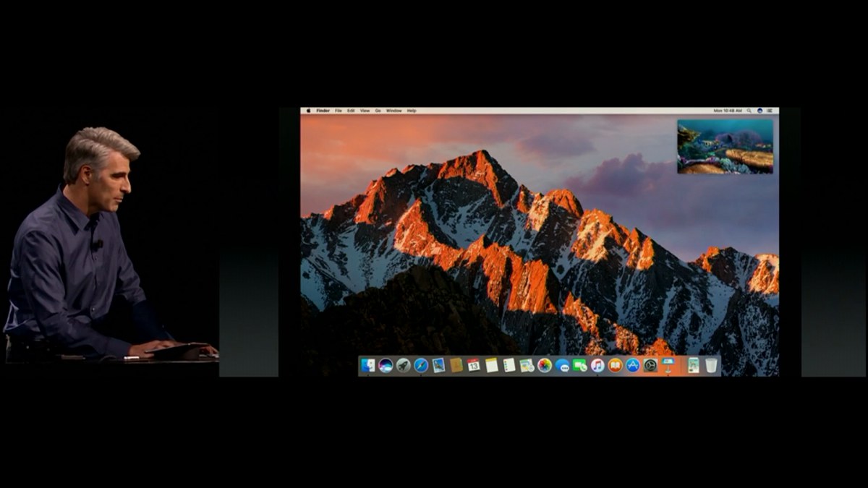Screen dimensions: 868x488
Task: Open the Finder menu
Action: 323,111
